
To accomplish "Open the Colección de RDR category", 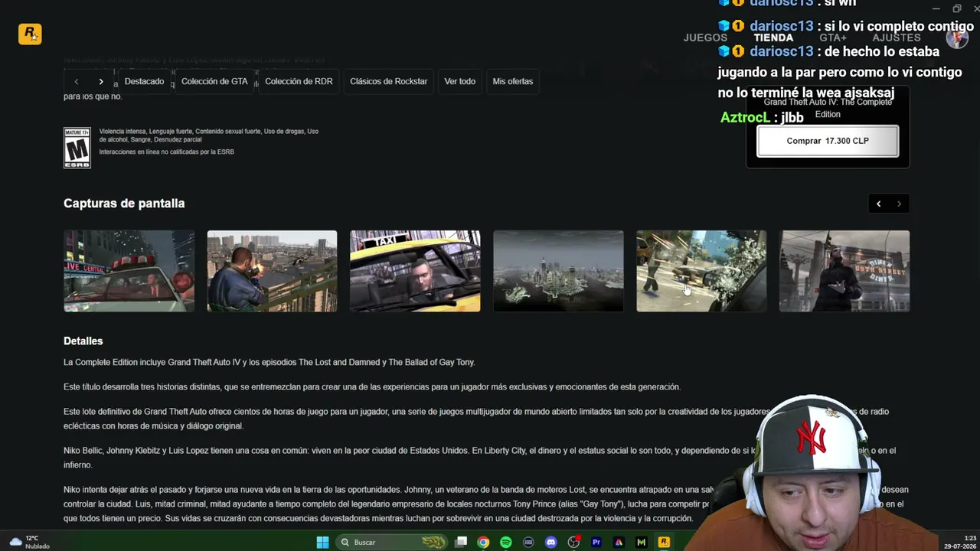I will [299, 81].
